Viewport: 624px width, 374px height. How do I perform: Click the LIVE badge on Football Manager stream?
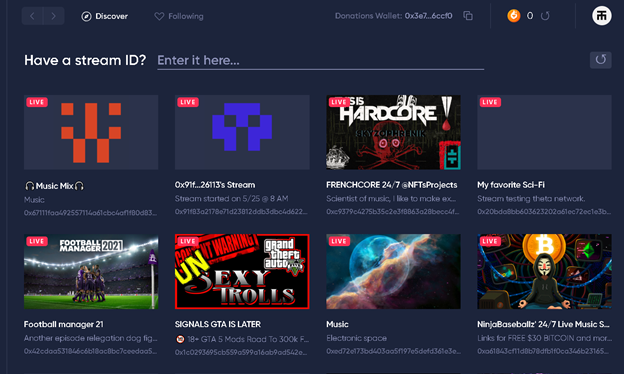coord(37,241)
